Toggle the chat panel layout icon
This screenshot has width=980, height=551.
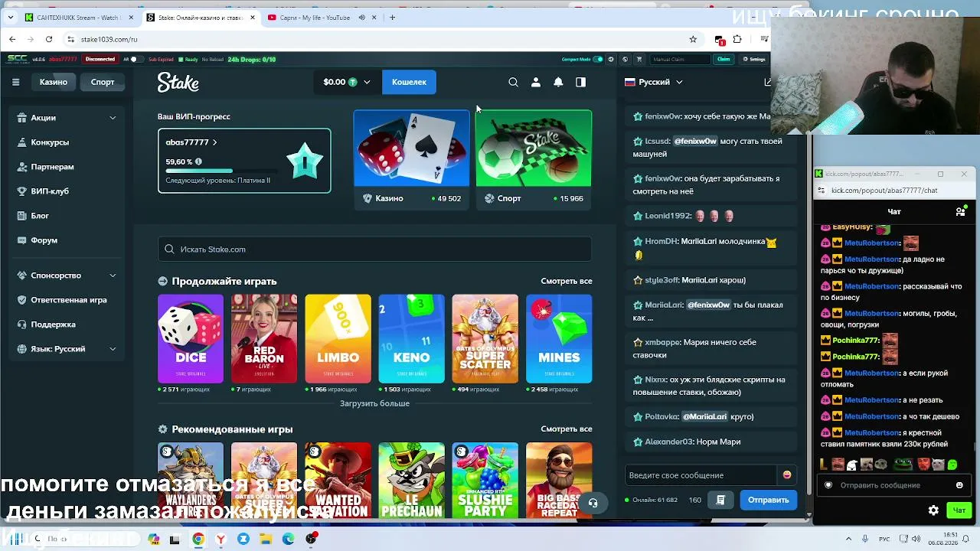coord(580,82)
